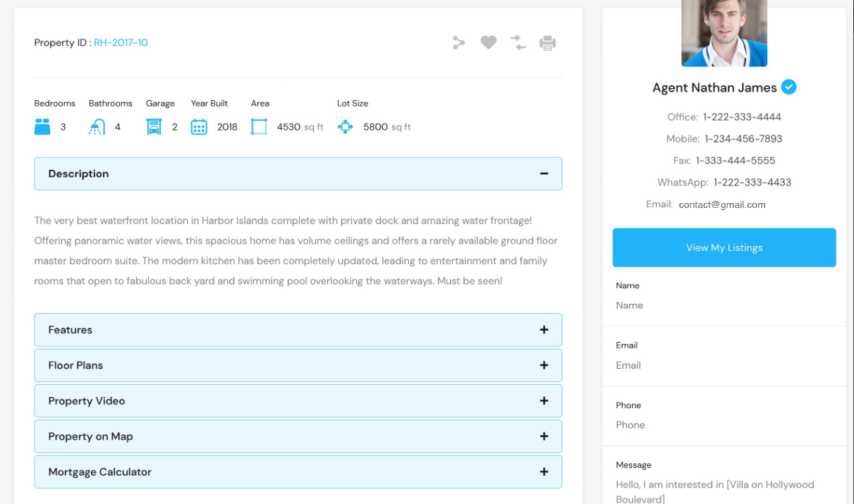The image size is (854, 504).
Task: Expand the Features section
Action: (x=544, y=330)
